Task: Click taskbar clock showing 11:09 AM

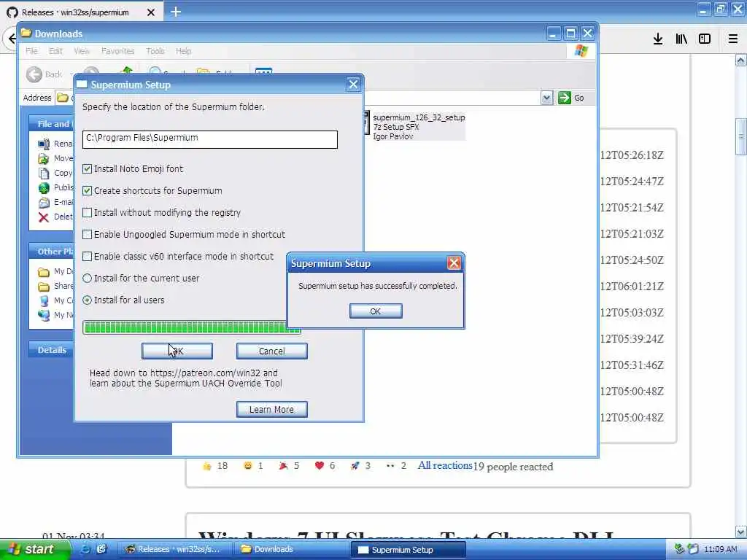Action: 720,549
